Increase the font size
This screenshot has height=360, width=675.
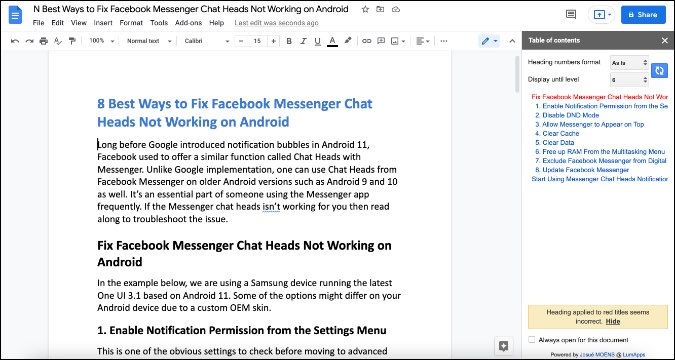(273, 41)
